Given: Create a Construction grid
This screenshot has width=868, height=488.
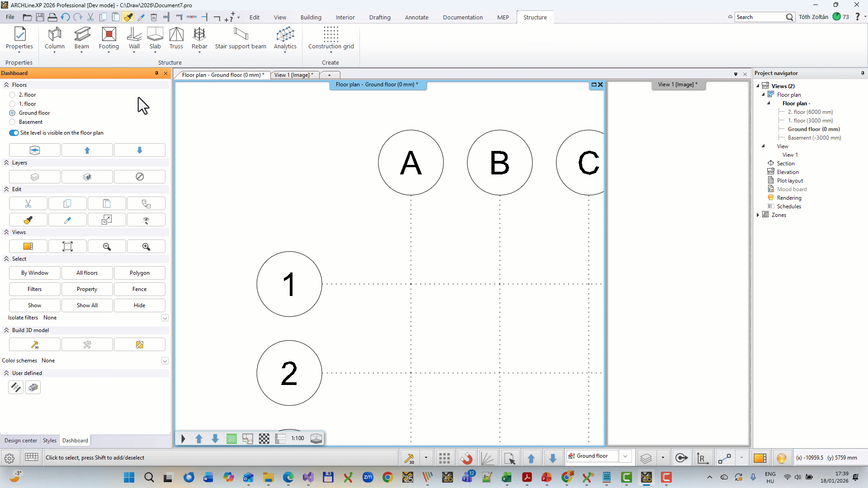Looking at the screenshot, I should (330, 40).
